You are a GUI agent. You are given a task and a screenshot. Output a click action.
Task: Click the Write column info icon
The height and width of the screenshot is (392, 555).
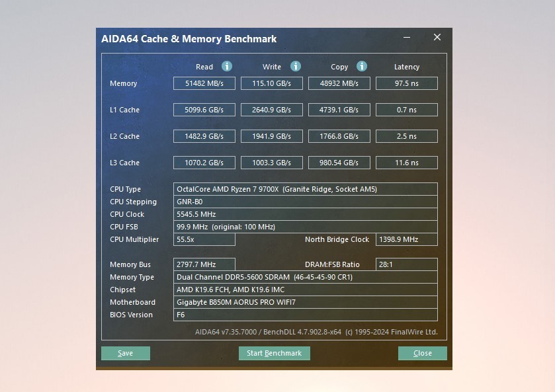(x=296, y=66)
